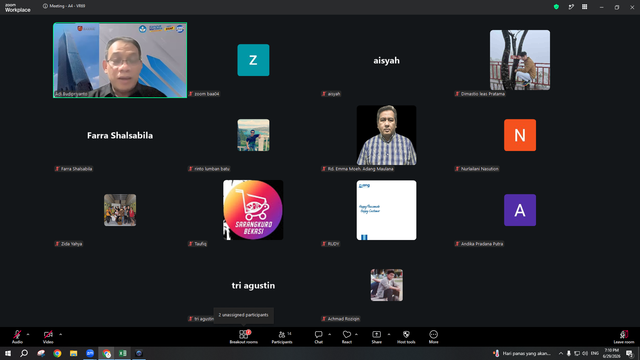
Task: Open the Windows Start menu
Action: point(8,353)
